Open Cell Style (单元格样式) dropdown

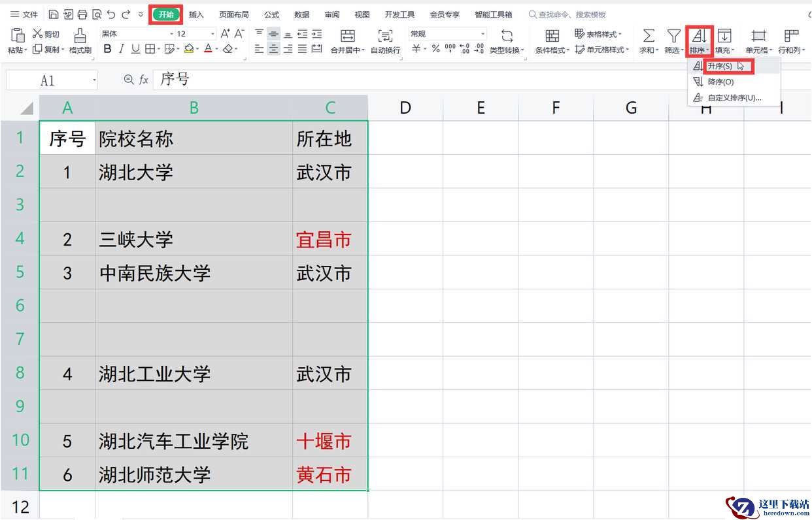[602, 50]
